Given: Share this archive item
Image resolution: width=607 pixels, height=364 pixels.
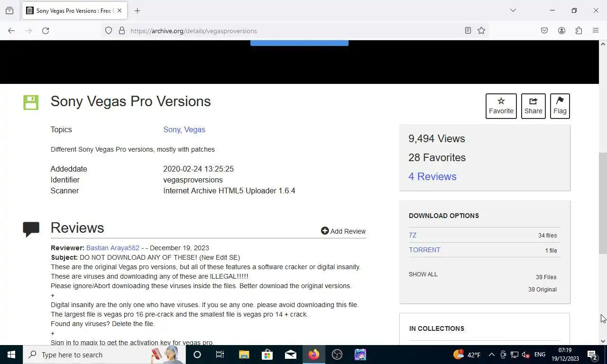Looking at the screenshot, I should tap(533, 106).
